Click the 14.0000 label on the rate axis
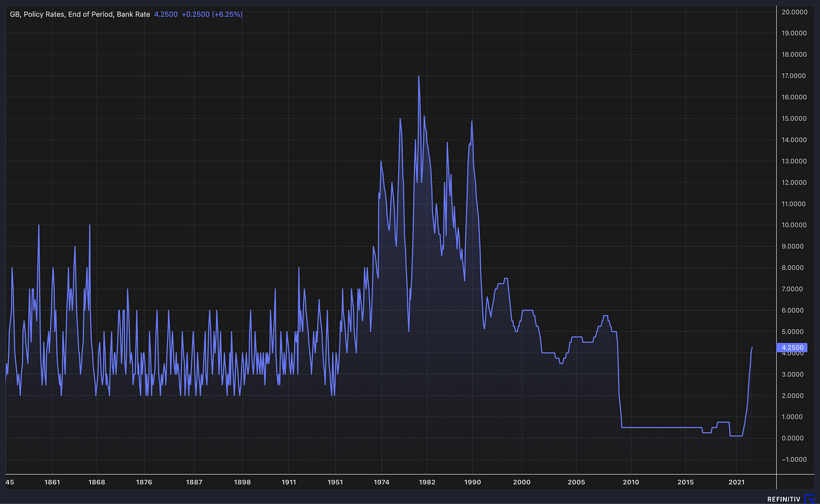Screen dimensions: 820x504 click(794, 140)
